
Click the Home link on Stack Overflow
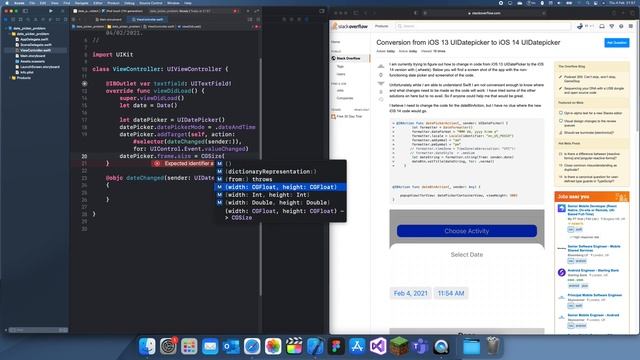336,42
